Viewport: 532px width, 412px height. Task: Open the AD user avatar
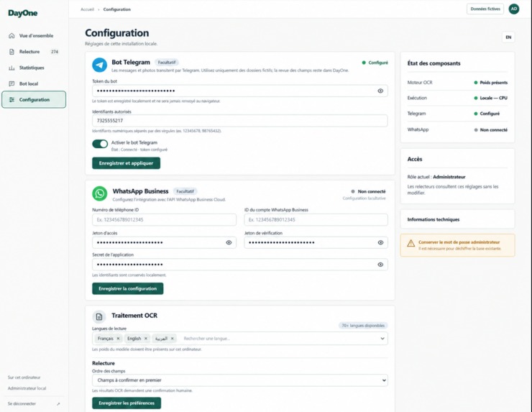[514, 9]
